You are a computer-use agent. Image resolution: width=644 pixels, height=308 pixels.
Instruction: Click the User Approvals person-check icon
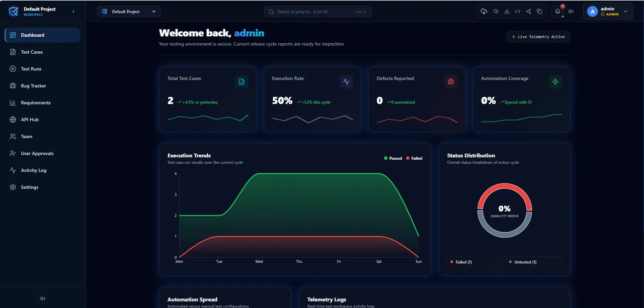coord(13,153)
